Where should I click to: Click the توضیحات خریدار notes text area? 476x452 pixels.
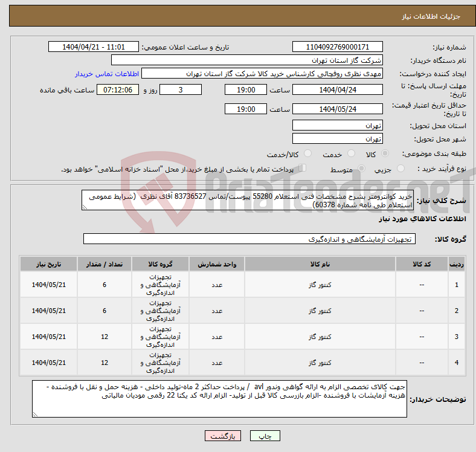[x=219, y=399]
